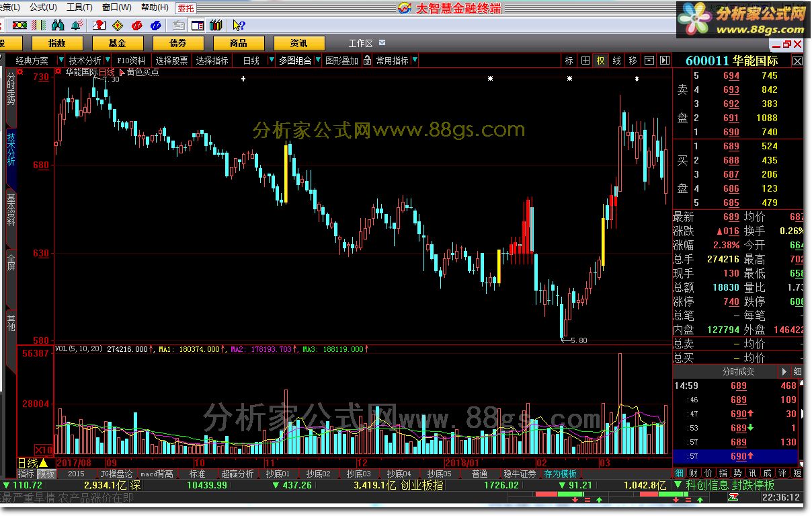Expand the 日线 period selector at chart bottom
The image size is (812, 516).
point(43,463)
